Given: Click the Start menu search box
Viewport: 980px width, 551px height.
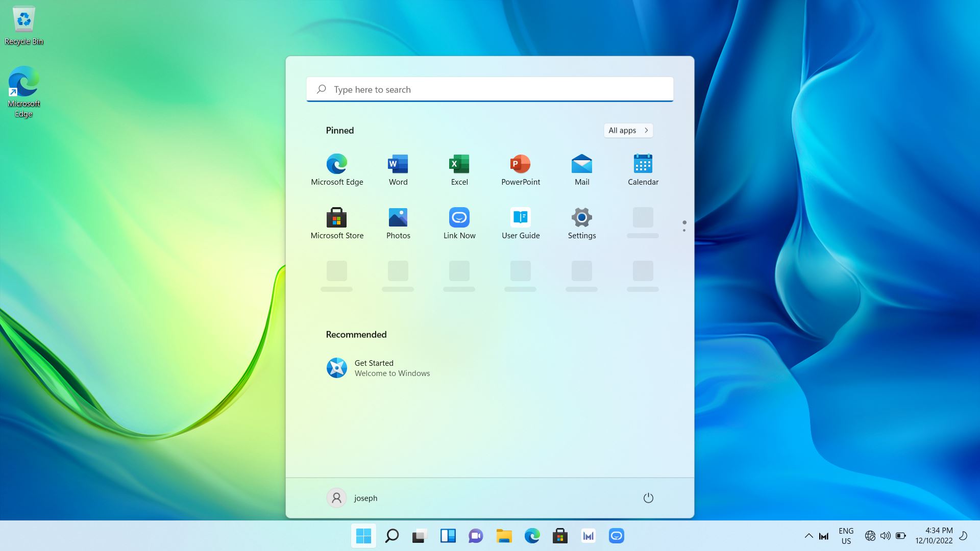Looking at the screenshot, I should 490,89.
